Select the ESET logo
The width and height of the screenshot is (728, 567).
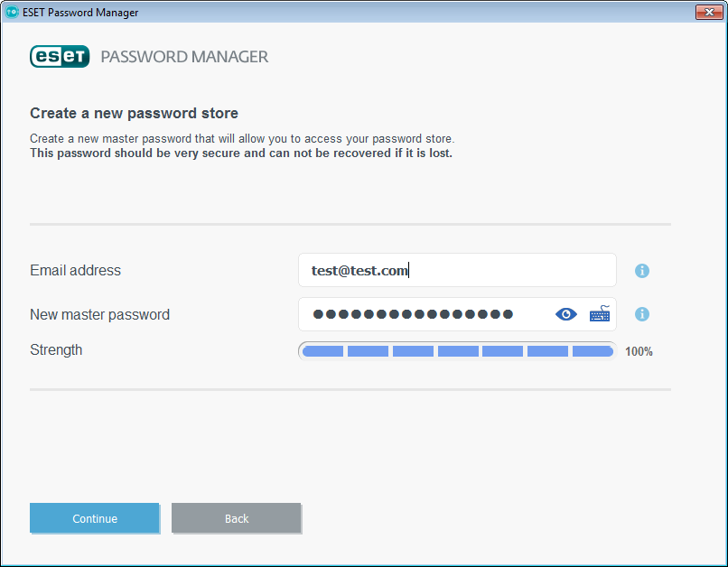pos(60,56)
